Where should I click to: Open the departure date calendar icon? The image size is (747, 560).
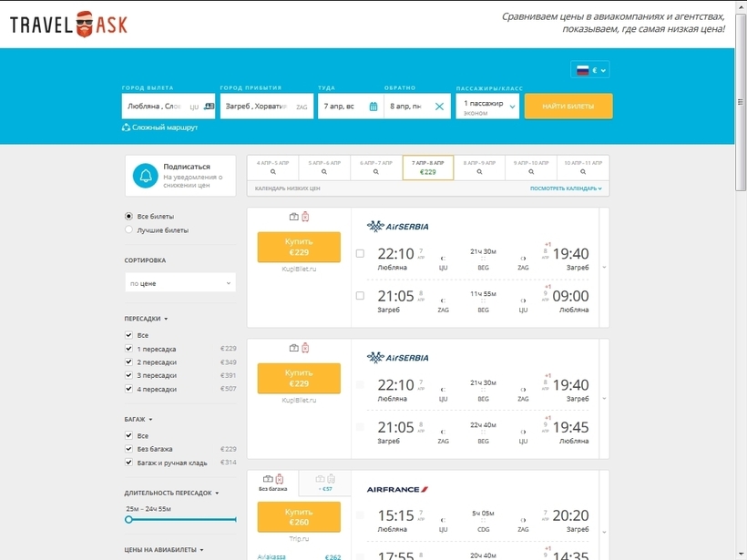click(373, 107)
